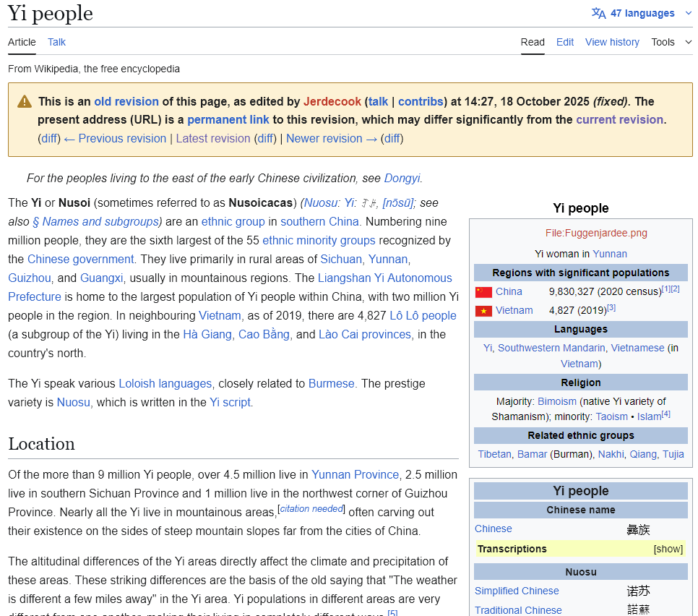This screenshot has height=616, width=698.
Task: Open the 'southern China' link
Action: [319, 222]
